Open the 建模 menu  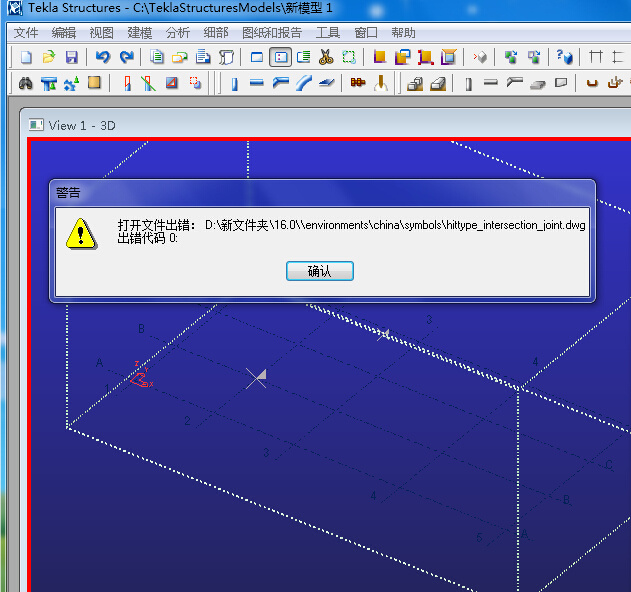coord(140,32)
